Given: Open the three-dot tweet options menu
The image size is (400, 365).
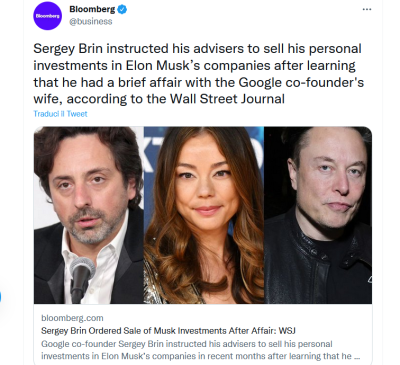Looking at the screenshot, I should (x=367, y=9).
